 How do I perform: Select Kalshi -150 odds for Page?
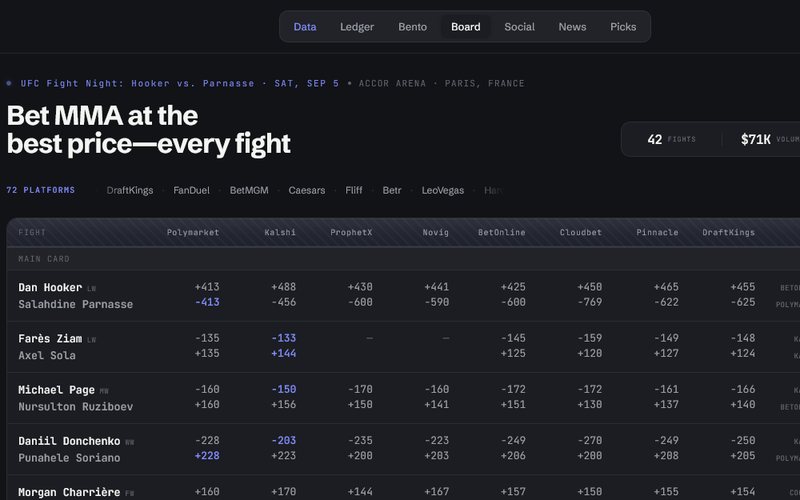coord(284,389)
